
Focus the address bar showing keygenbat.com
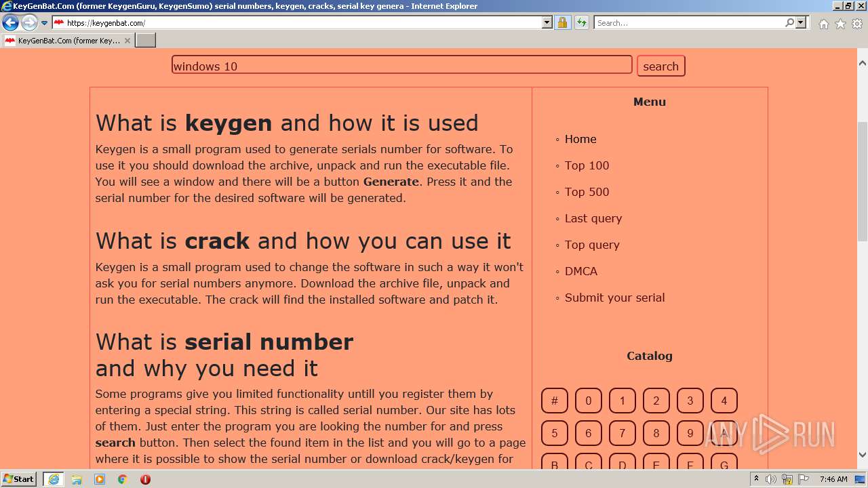pos(297,23)
